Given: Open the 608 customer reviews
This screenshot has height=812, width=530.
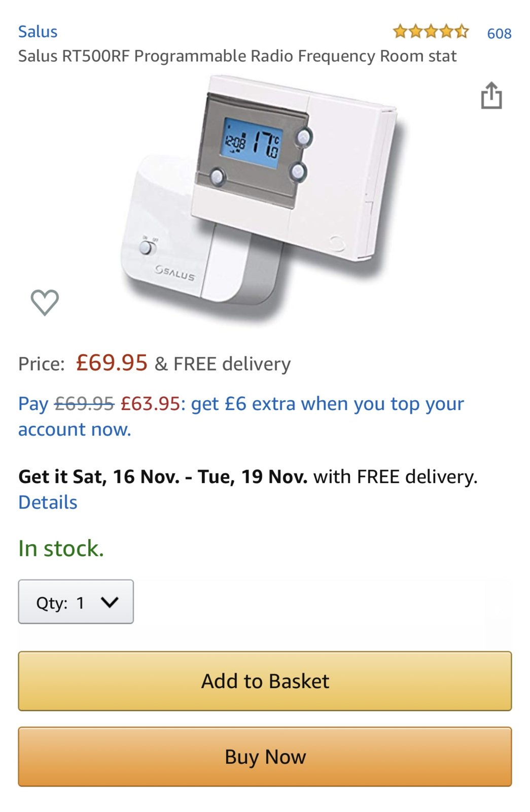Looking at the screenshot, I should (499, 33).
